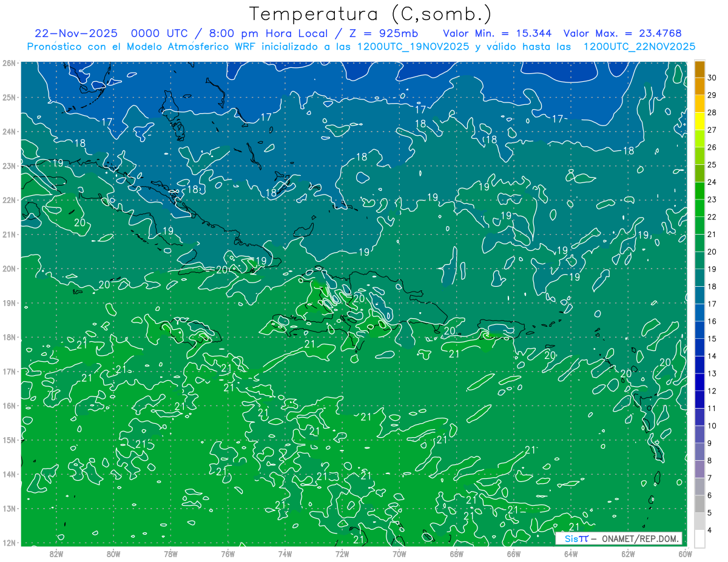Click the '1200UTC_22NOV2025' validity text
Viewport: 728px width, 562px height.
click(639, 47)
